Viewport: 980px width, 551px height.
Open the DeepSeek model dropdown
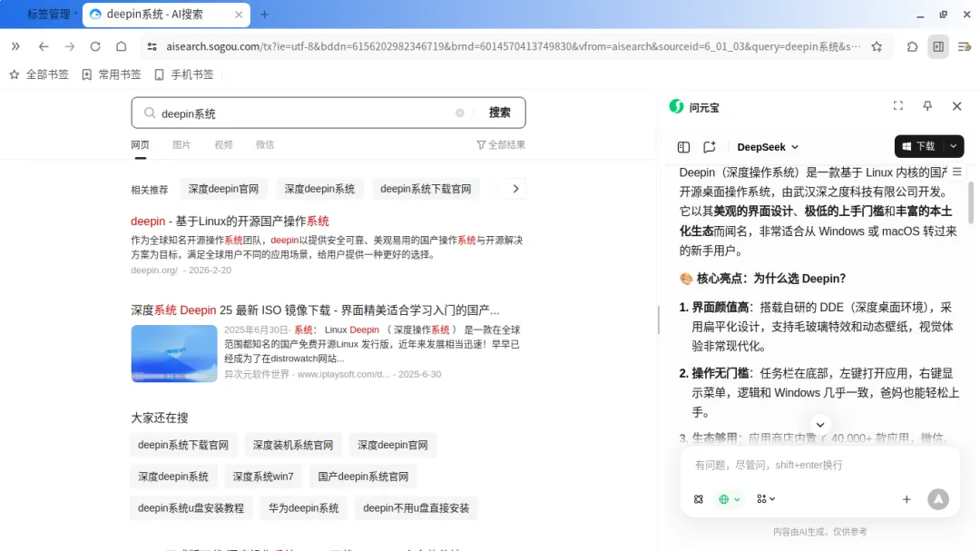(x=768, y=147)
